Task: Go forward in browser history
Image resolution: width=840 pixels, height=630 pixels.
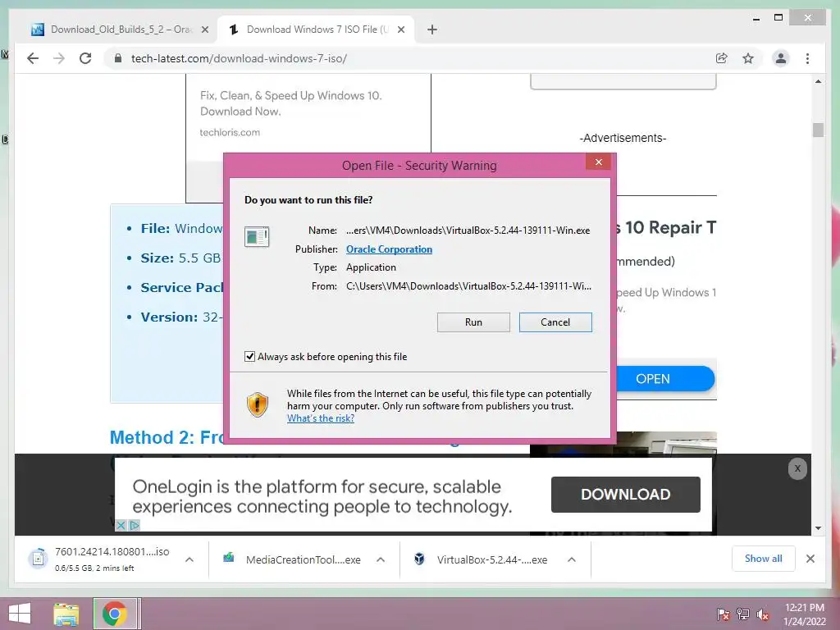Action: pyautogui.click(x=59, y=58)
